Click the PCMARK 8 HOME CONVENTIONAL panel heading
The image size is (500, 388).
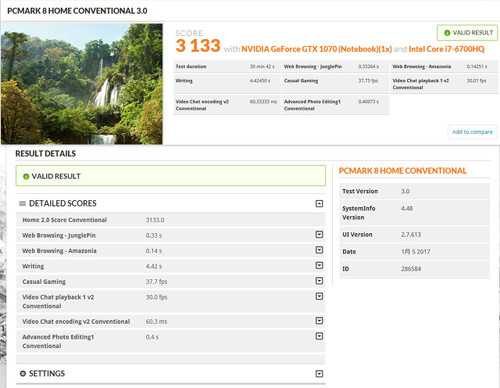pyautogui.click(x=402, y=171)
